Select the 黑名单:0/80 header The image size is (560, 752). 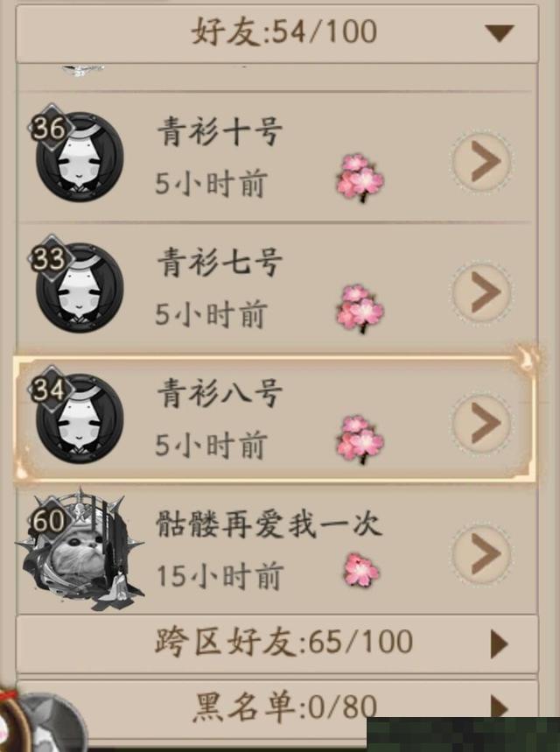click(x=277, y=708)
